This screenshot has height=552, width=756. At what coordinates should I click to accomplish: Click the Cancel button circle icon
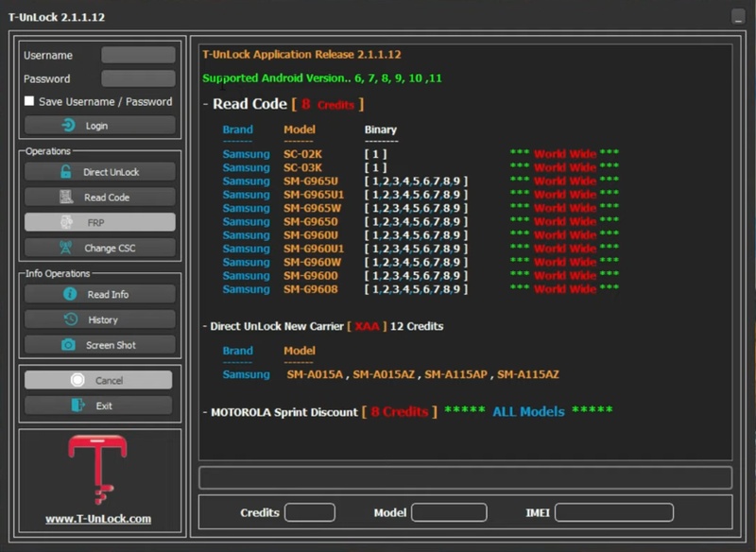[77, 380]
